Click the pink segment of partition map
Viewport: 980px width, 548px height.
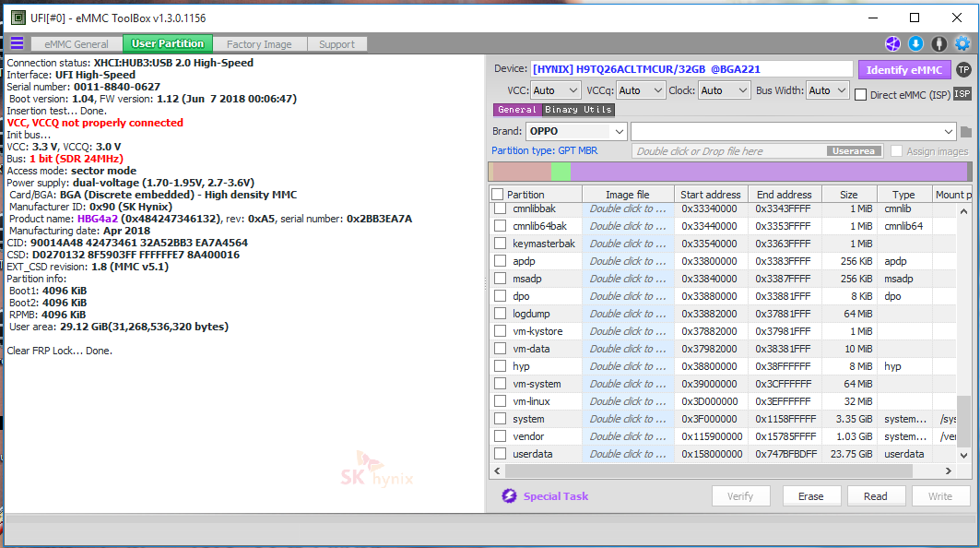pos(522,172)
